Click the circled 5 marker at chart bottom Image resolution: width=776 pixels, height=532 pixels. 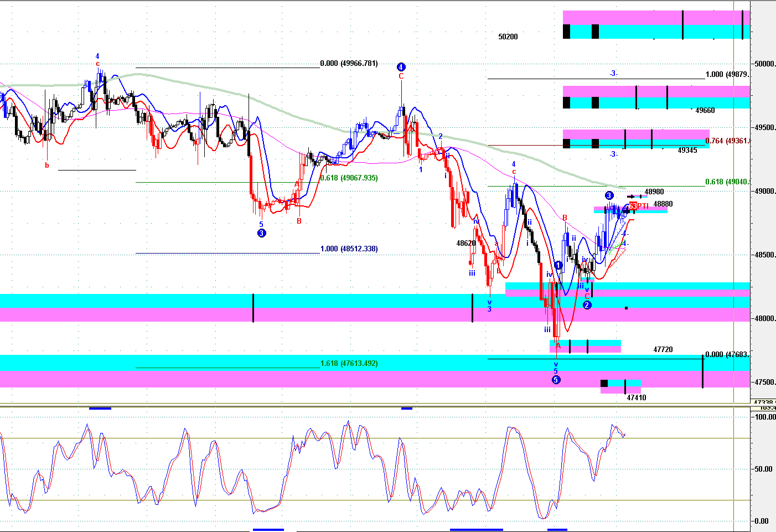556,380
